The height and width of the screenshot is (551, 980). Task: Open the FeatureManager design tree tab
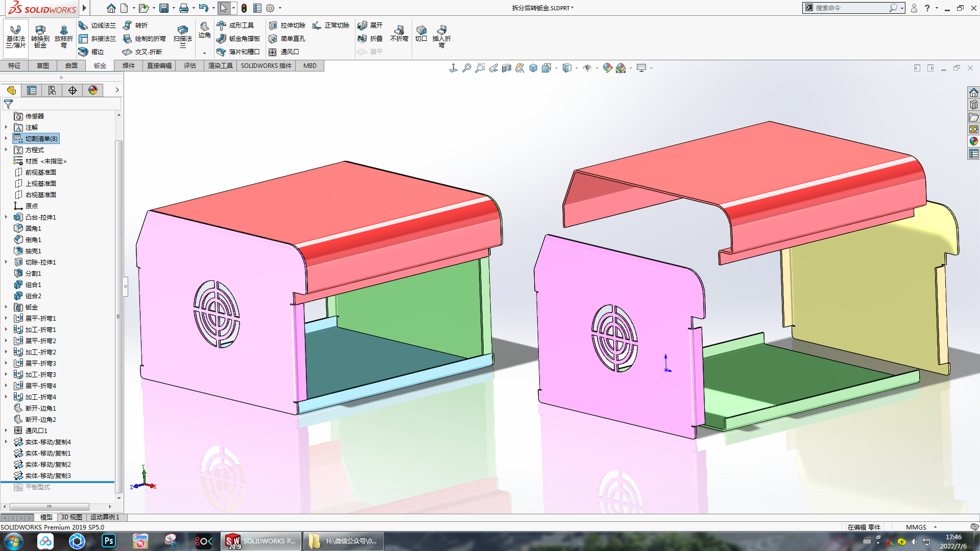(11, 90)
